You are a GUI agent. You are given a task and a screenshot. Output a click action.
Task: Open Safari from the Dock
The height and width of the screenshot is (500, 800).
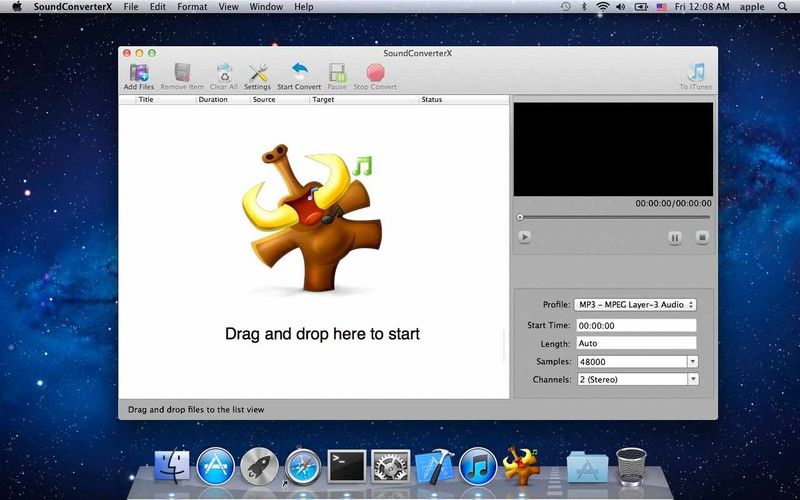pos(304,466)
